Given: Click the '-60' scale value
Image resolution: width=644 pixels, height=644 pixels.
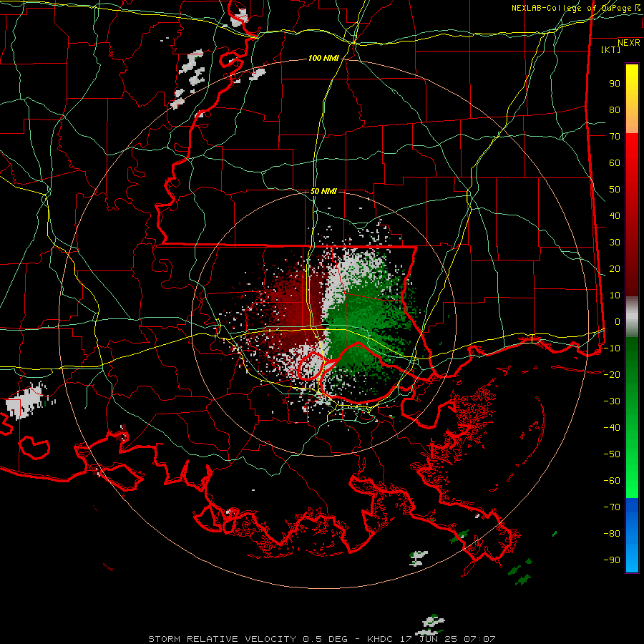Looking at the screenshot, I should click(612, 481).
